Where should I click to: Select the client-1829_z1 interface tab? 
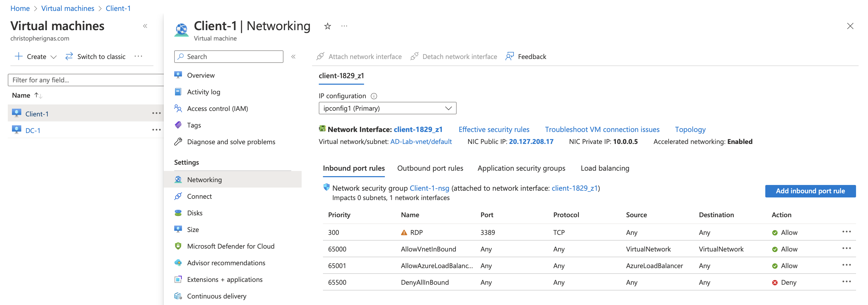pos(341,76)
